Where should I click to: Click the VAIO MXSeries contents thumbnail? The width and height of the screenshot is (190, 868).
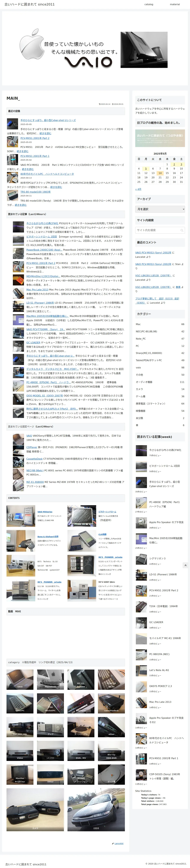coord(21,516)
